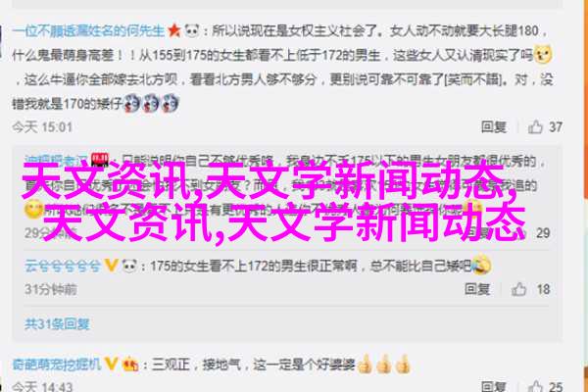Screen dimensions: 588x392
Task: Click the V verified badge beside 奇葩萌宠挖掘机
Action: tap(111, 364)
